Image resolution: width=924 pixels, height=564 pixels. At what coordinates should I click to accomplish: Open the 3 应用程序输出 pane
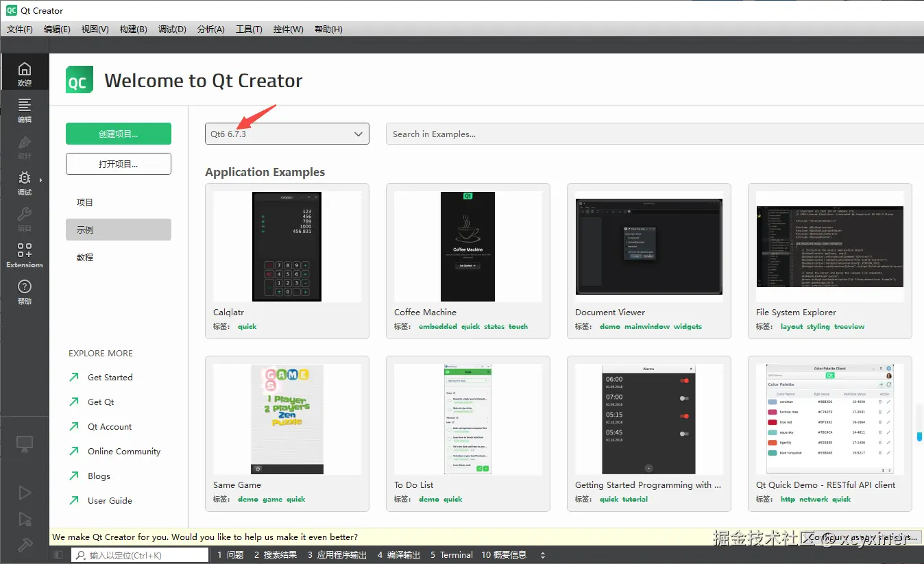coord(337,555)
